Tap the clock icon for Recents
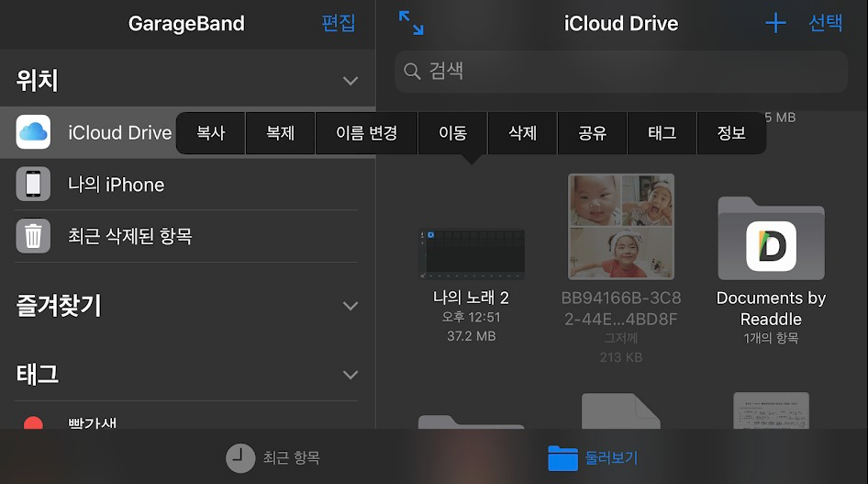 240,458
